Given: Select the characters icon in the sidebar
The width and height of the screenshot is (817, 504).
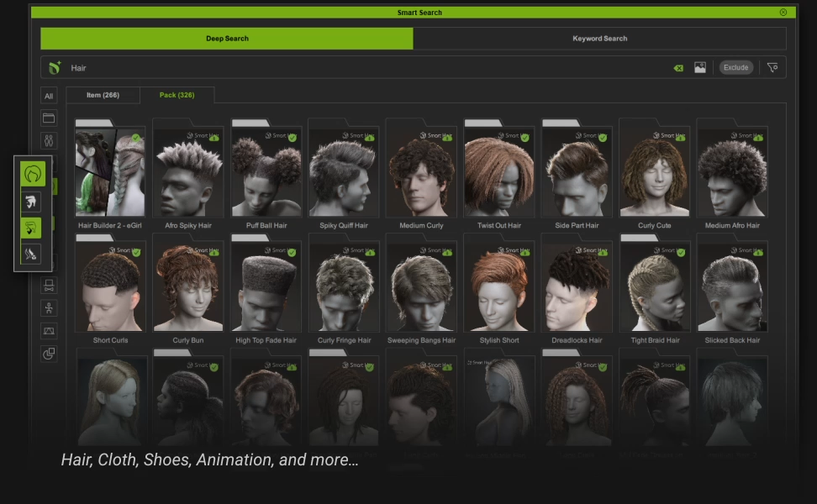Looking at the screenshot, I should click(49, 140).
